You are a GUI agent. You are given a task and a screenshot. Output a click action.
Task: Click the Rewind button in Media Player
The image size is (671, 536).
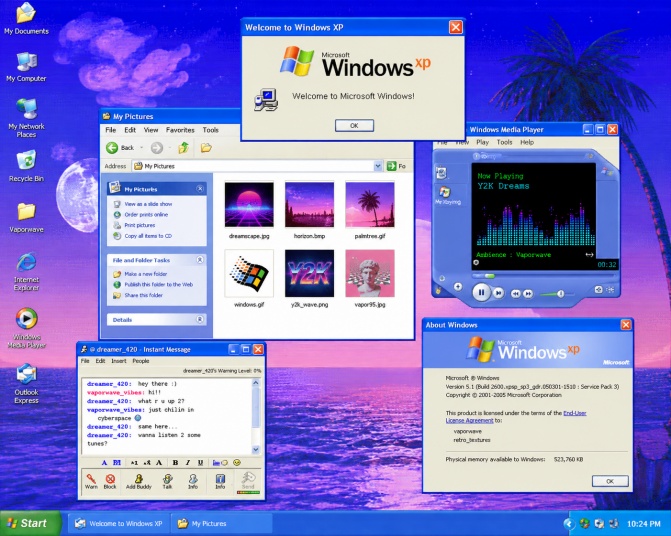(516, 293)
